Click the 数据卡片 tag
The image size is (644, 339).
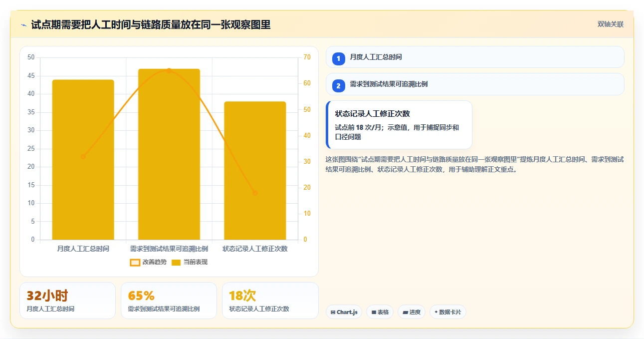448,312
